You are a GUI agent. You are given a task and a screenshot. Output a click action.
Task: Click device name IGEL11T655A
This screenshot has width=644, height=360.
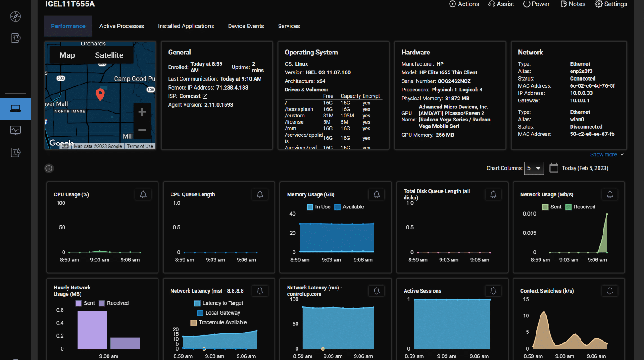click(x=70, y=4)
